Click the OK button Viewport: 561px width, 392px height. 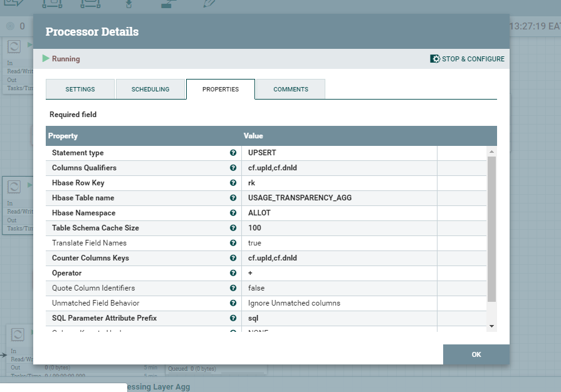476,354
